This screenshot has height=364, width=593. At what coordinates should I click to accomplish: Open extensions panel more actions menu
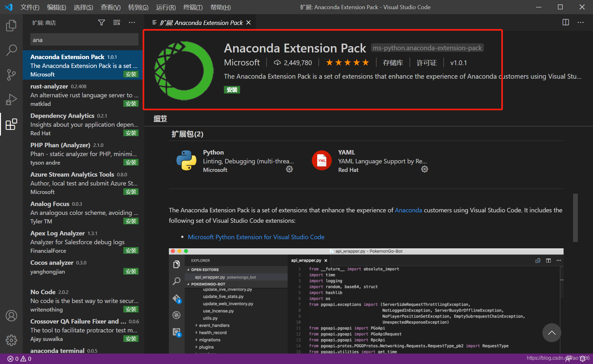coord(132,22)
